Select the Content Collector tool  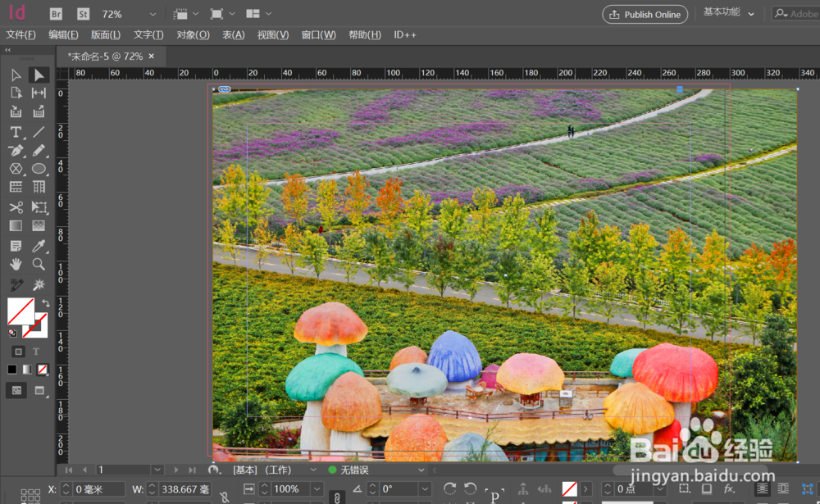16,111
